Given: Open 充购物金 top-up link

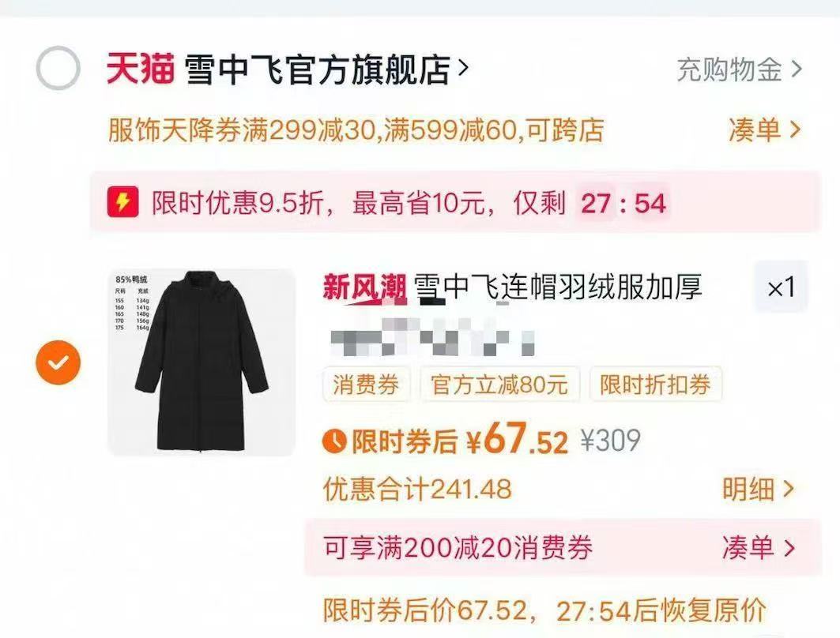Looking at the screenshot, I should tap(740, 69).
